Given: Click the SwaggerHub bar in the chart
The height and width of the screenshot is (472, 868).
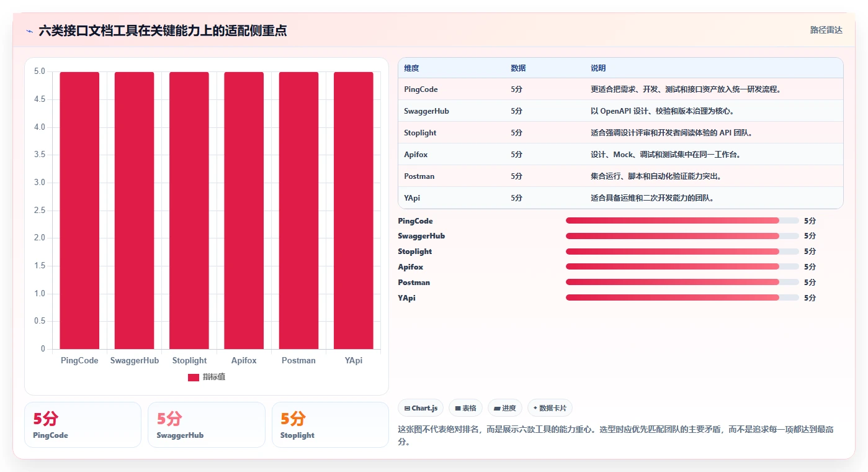Looking at the screenshot, I should point(134,211).
